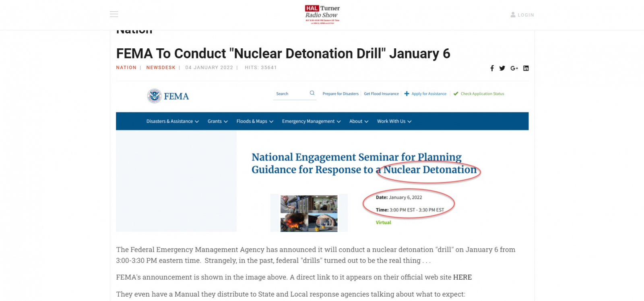Share article via the Twitter icon
Viewport: 644px width, 301px height.
(x=502, y=68)
